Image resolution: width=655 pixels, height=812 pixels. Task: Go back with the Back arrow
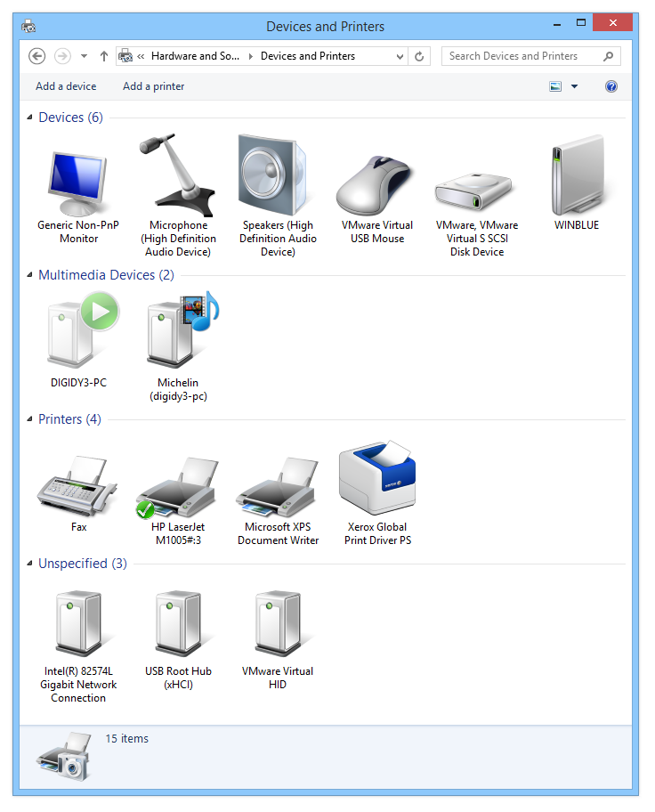click(36, 56)
